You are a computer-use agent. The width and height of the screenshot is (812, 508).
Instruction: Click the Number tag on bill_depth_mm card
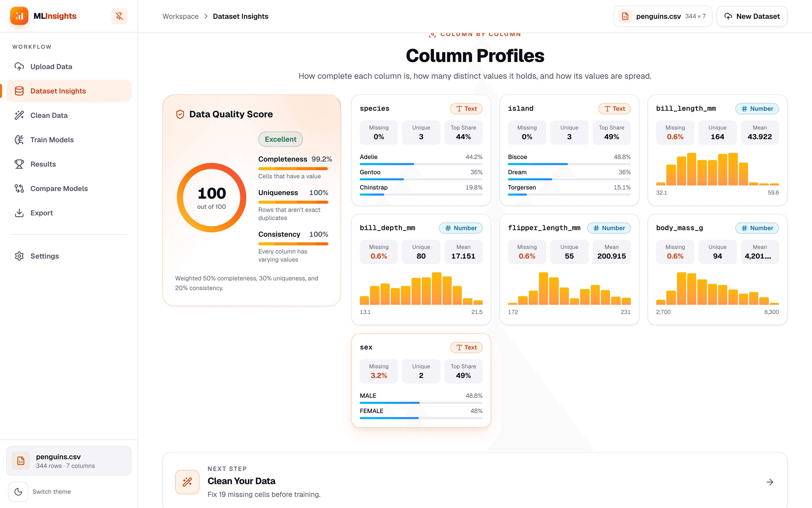[x=460, y=228]
